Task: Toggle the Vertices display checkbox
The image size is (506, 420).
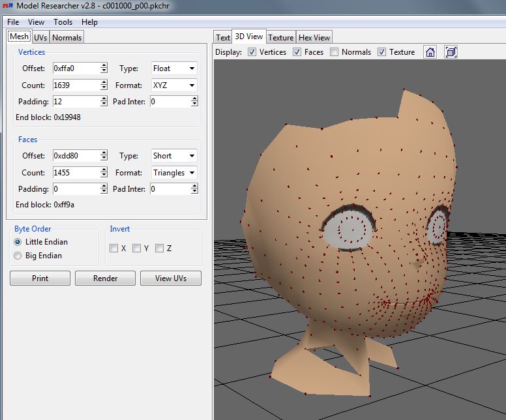Action: pyautogui.click(x=252, y=52)
